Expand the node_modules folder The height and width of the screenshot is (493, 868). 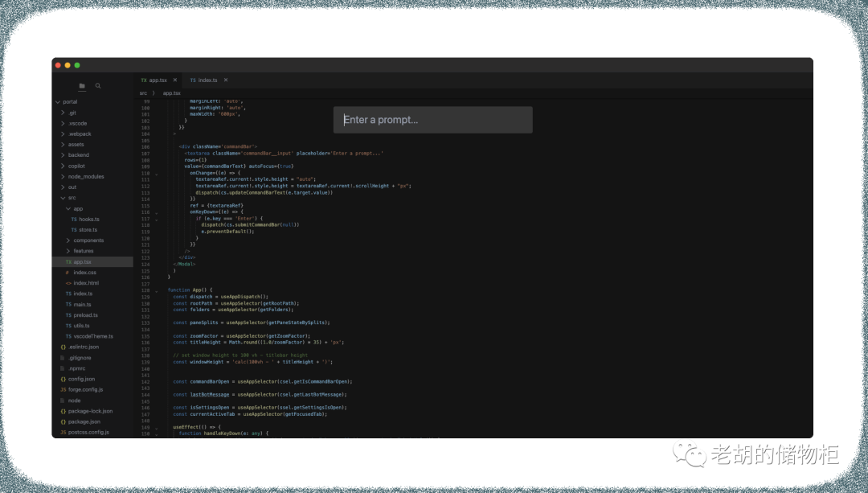(63, 177)
